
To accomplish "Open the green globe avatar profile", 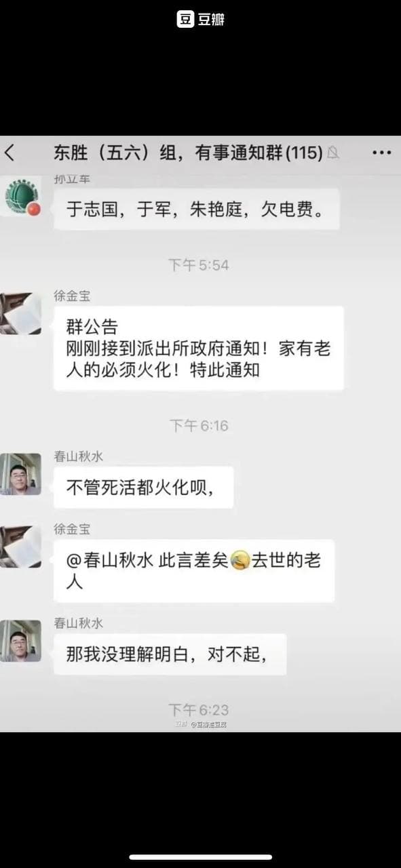I will point(20,196).
